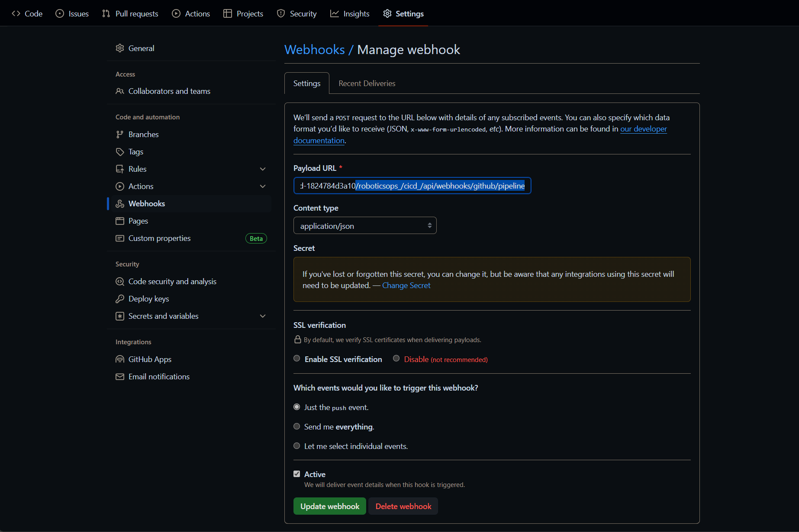Image resolution: width=799 pixels, height=532 pixels.
Task: Open the Pull requests tab label
Action: click(137, 14)
